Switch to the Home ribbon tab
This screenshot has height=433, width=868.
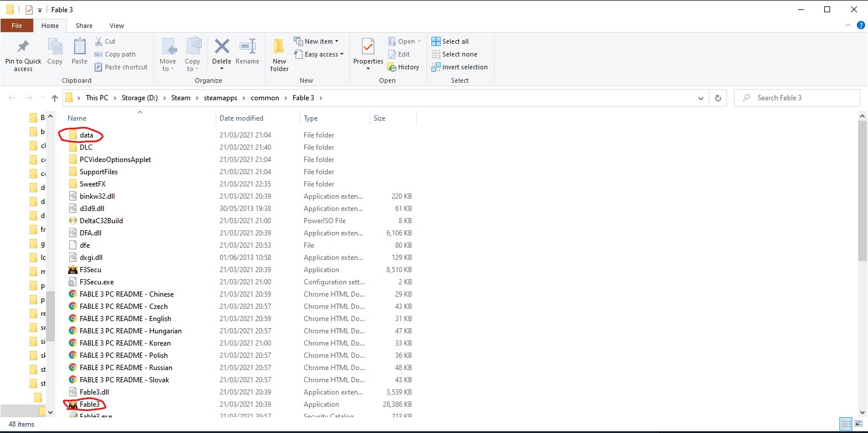coord(50,26)
